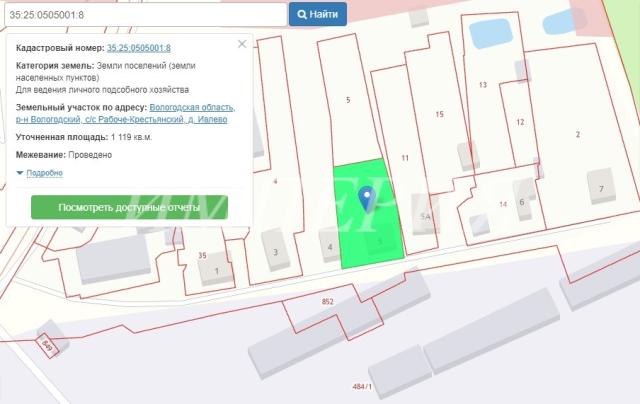This screenshot has height=404, width=640.
Task: Close the cadastral info popup
Action: coord(242,44)
